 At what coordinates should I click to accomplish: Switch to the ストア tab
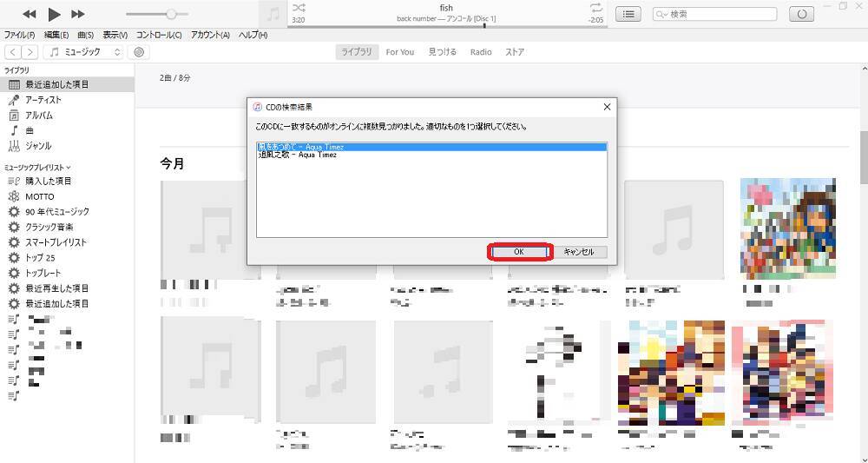514,52
